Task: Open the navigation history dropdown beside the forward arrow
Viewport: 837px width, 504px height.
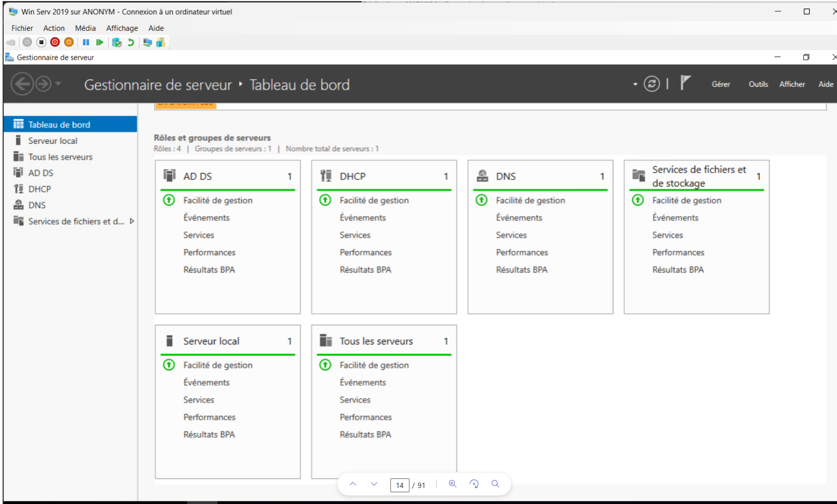Action: click(58, 84)
